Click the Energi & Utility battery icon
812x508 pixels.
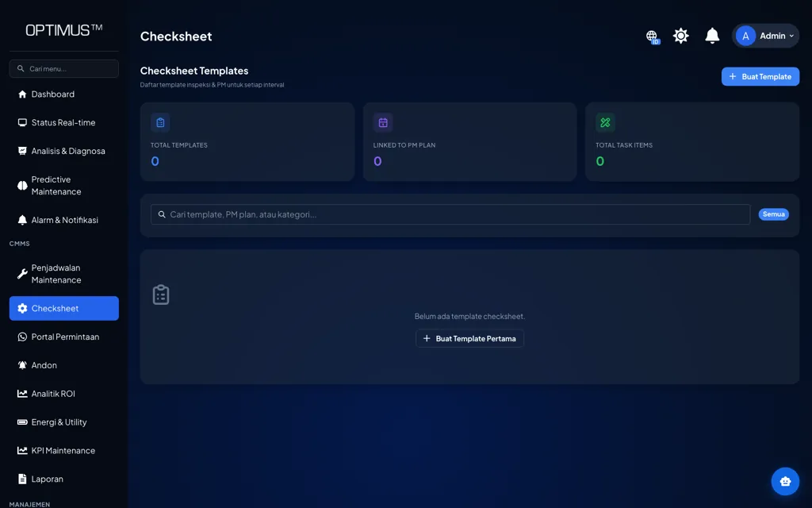pos(22,422)
